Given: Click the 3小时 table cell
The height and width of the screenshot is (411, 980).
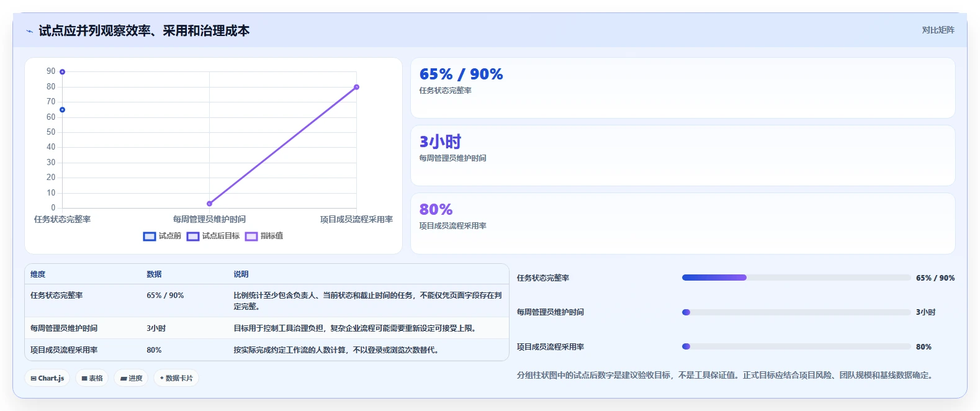Looking at the screenshot, I should point(156,328).
